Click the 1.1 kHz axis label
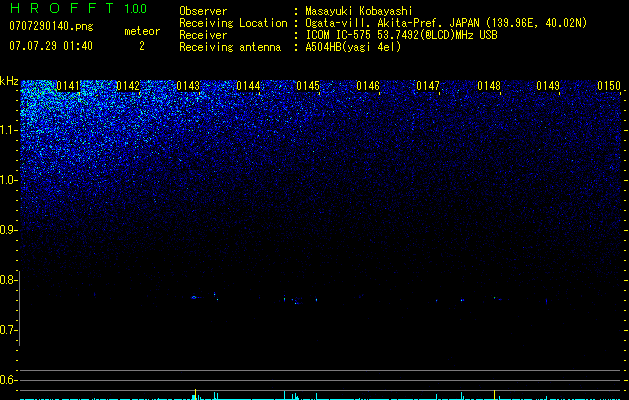Viewport: 629px width, 400px height. pos(8,130)
